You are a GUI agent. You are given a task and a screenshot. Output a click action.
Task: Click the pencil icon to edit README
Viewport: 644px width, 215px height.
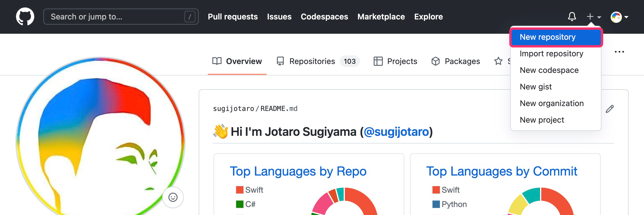pyautogui.click(x=609, y=109)
